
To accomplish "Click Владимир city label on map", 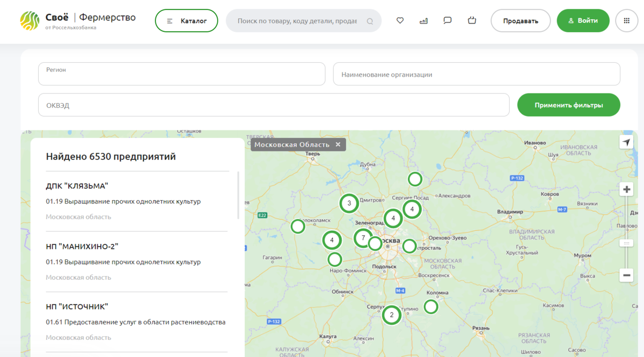I will point(510,212).
